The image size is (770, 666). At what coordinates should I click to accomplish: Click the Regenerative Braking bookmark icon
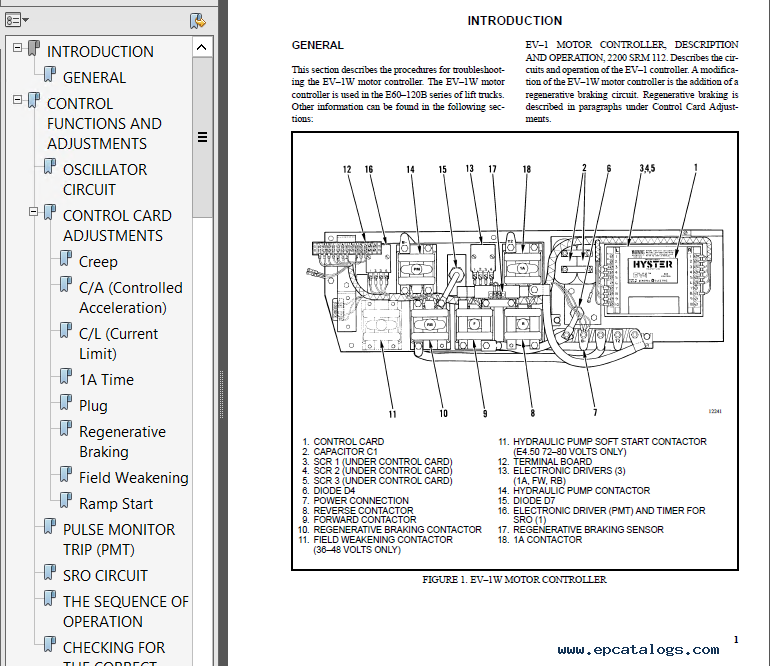pyautogui.click(x=66, y=428)
